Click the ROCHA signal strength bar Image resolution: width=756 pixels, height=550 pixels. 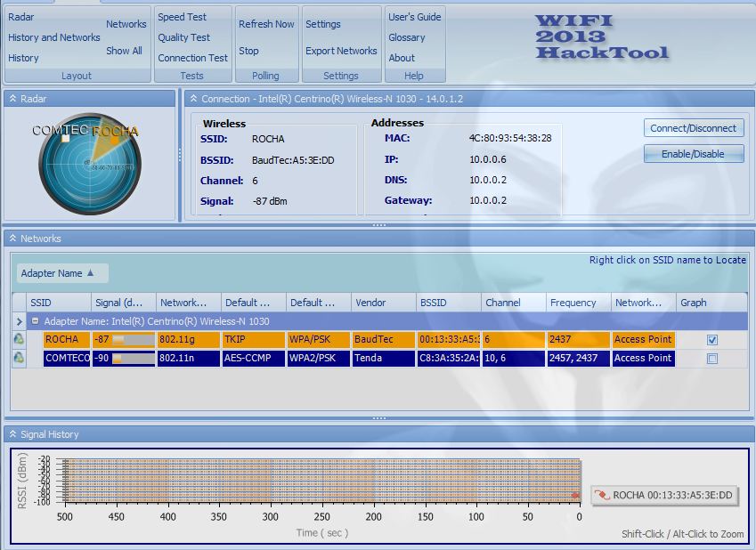(x=132, y=340)
